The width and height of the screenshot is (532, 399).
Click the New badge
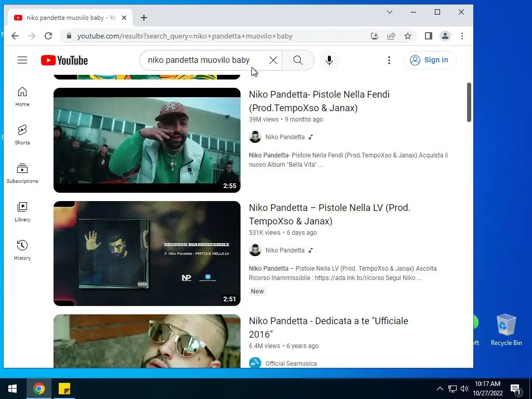click(257, 291)
